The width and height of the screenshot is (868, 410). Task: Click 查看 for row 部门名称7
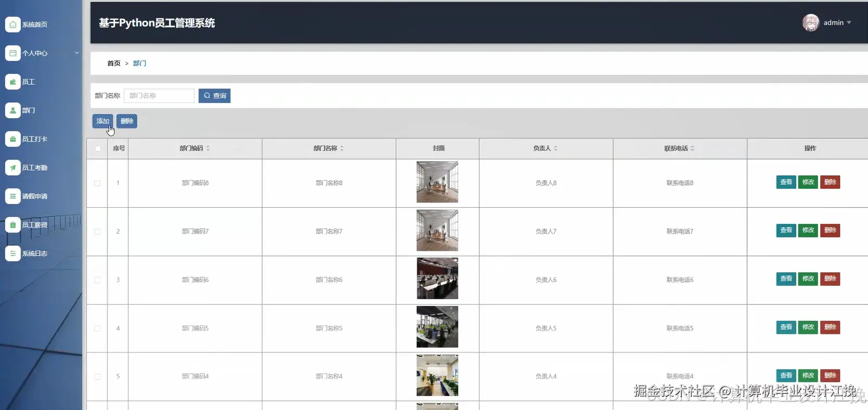786,230
